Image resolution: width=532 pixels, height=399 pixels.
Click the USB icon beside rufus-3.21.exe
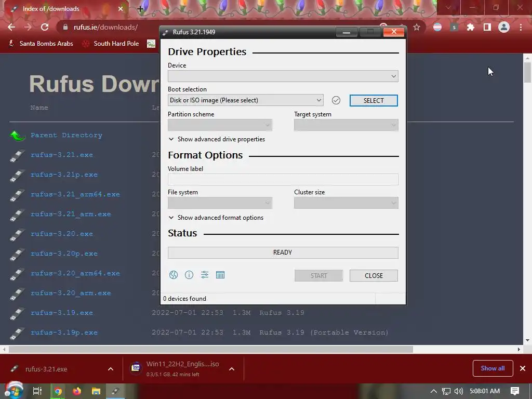[17, 156]
